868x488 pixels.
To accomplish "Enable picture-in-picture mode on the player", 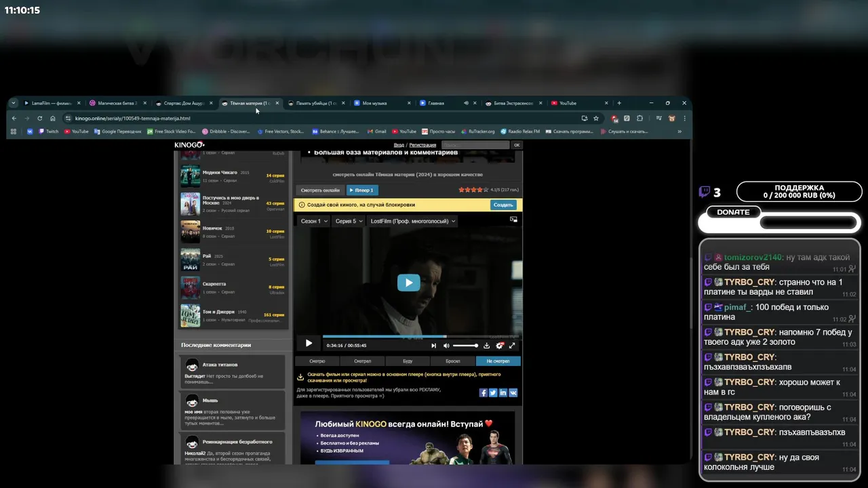I will point(513,220).
